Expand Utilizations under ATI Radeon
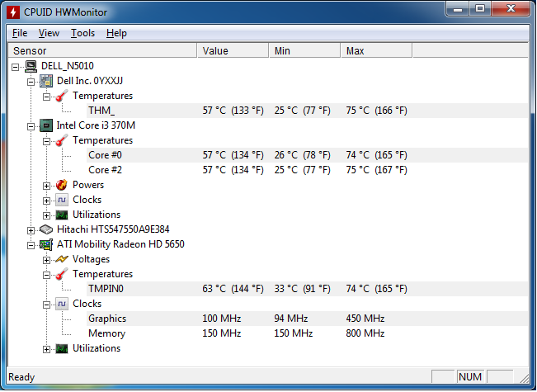This screenshot has height=392, width=537. coord(46,349)
